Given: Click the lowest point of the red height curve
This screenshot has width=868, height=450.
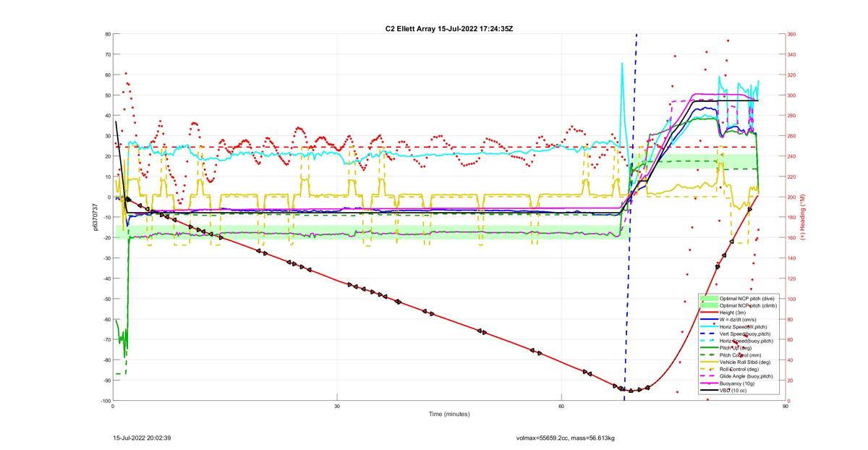Looking at the screenshot, I should click(x=631, y=391).
